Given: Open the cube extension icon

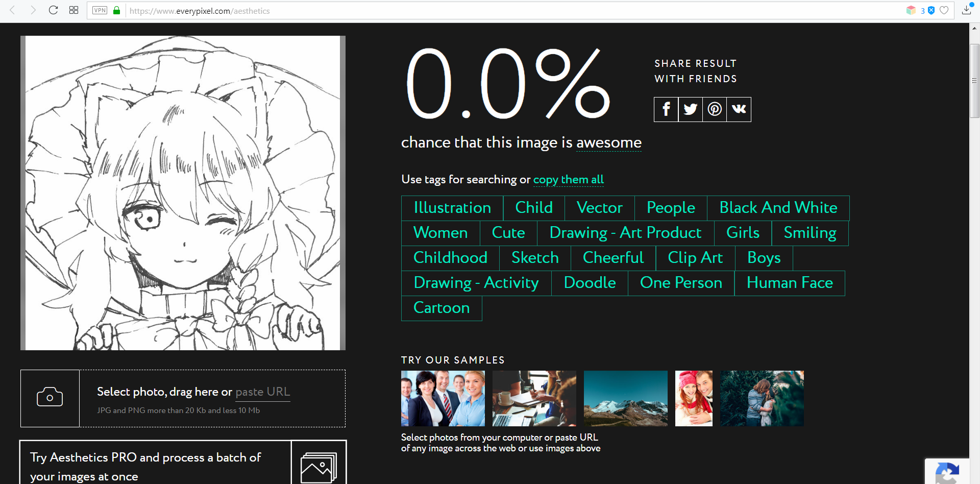Looking at the screenshot, I should tap(911, 10).
